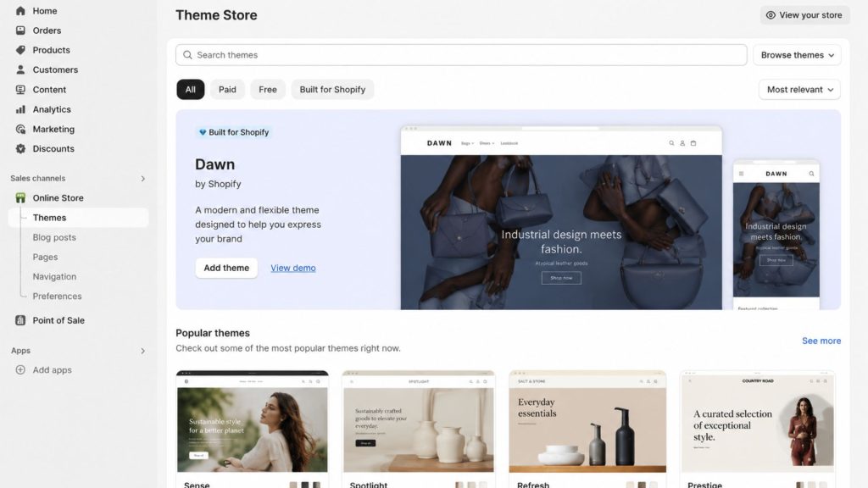Open Themes in the sidebar
Image resolution: width=868 pixels, height=488 pixels.
pos(78,218)
